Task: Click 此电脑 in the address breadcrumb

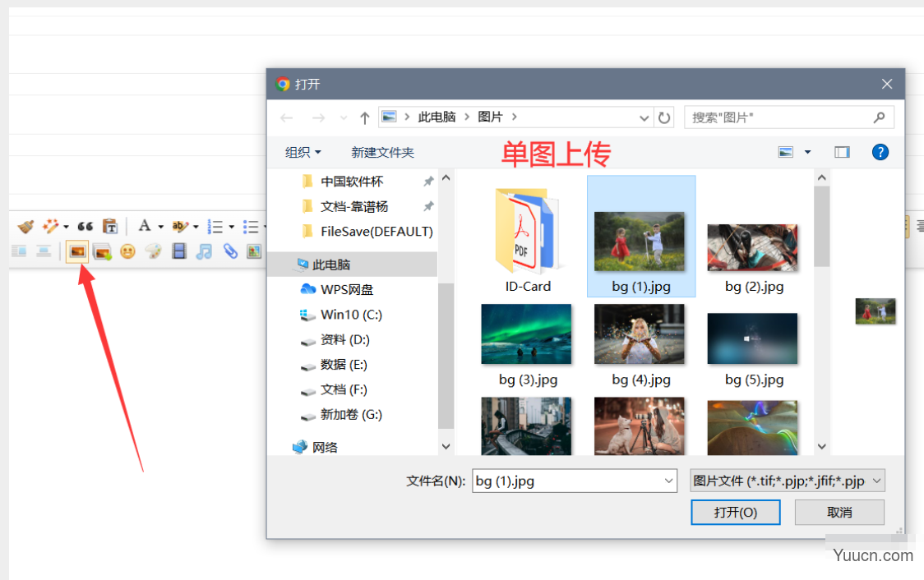Action: pos(437,117)
